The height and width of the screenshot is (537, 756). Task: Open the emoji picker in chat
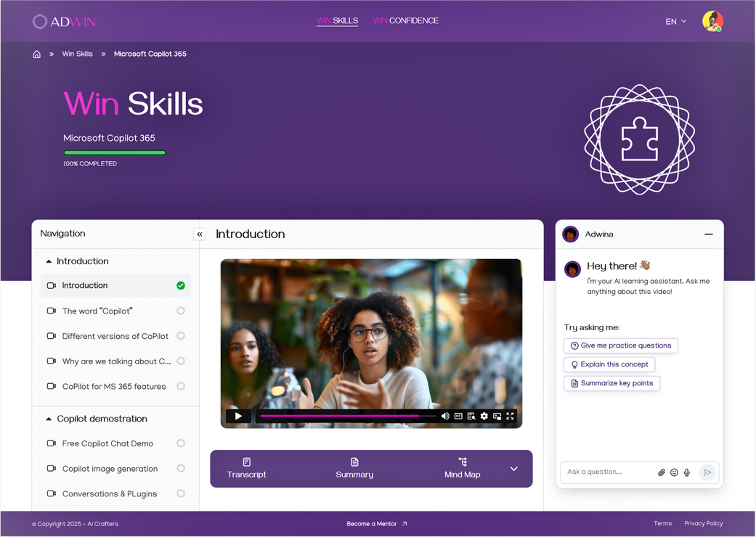(x=674, y=472)
